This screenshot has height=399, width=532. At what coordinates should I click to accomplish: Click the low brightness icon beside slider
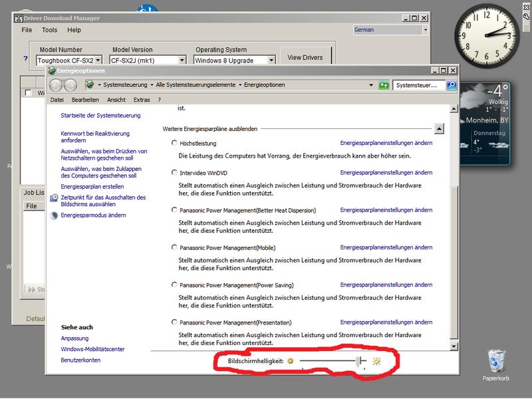pyautogui.click(x=290, y=361)
